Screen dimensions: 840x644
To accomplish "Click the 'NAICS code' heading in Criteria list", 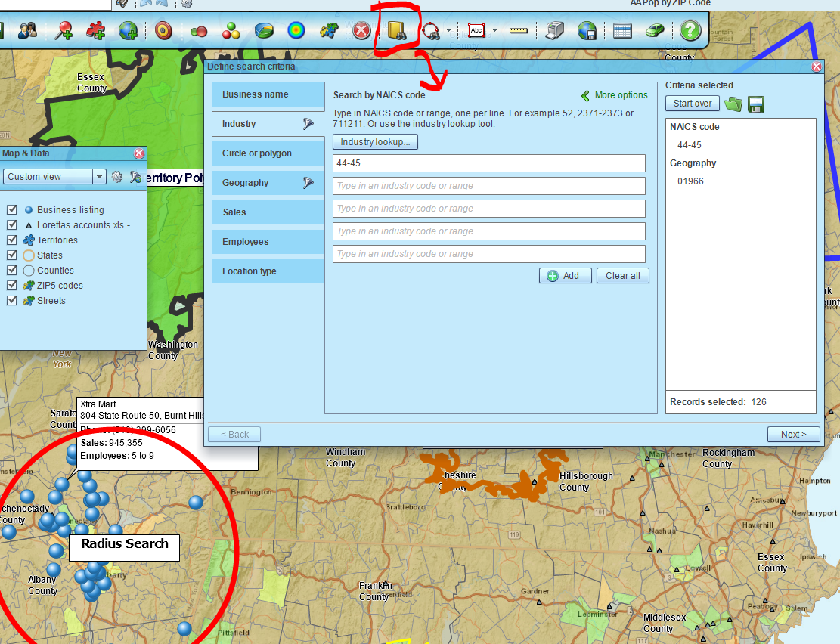I will (694, 127).
